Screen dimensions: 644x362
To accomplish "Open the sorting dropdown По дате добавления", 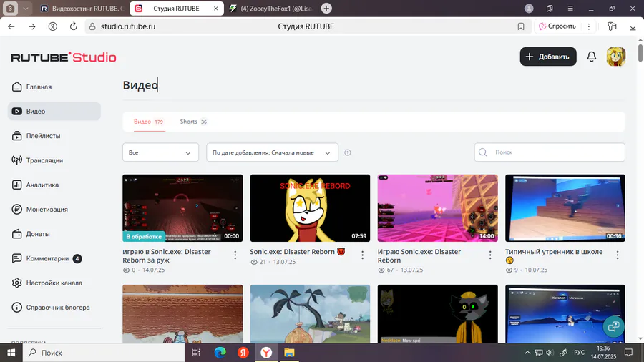I will pos(272,152).
